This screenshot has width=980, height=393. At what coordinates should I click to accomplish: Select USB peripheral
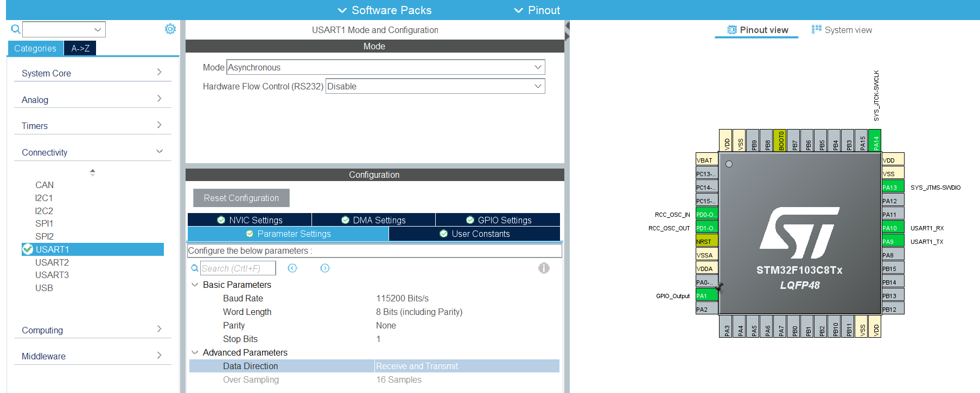coord(44,288)
